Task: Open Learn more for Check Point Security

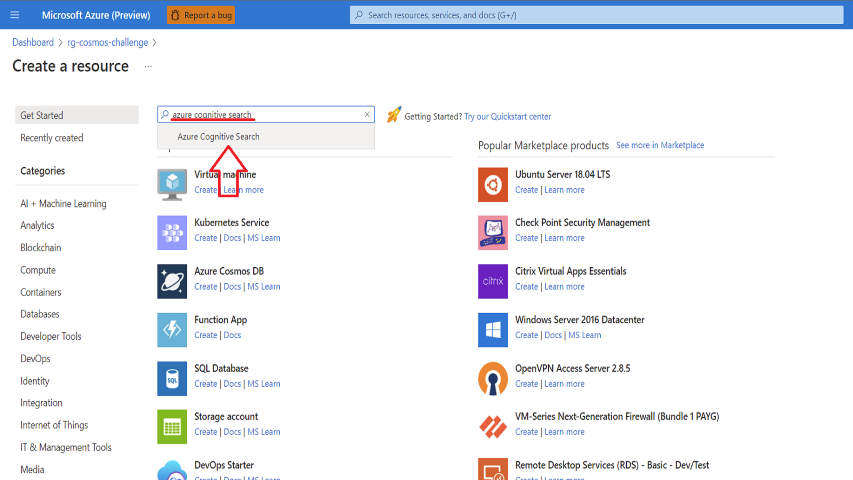Action: point(564,238)
